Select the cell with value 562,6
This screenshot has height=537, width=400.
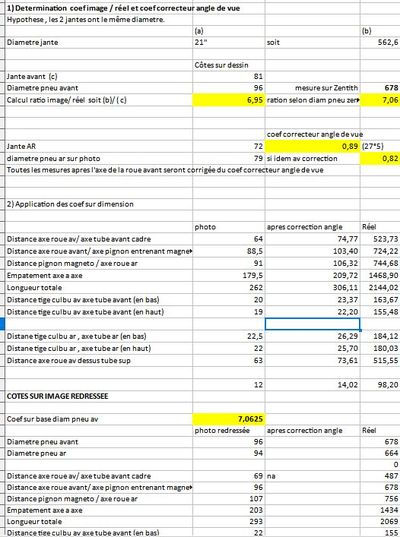(x=380, y=42)
